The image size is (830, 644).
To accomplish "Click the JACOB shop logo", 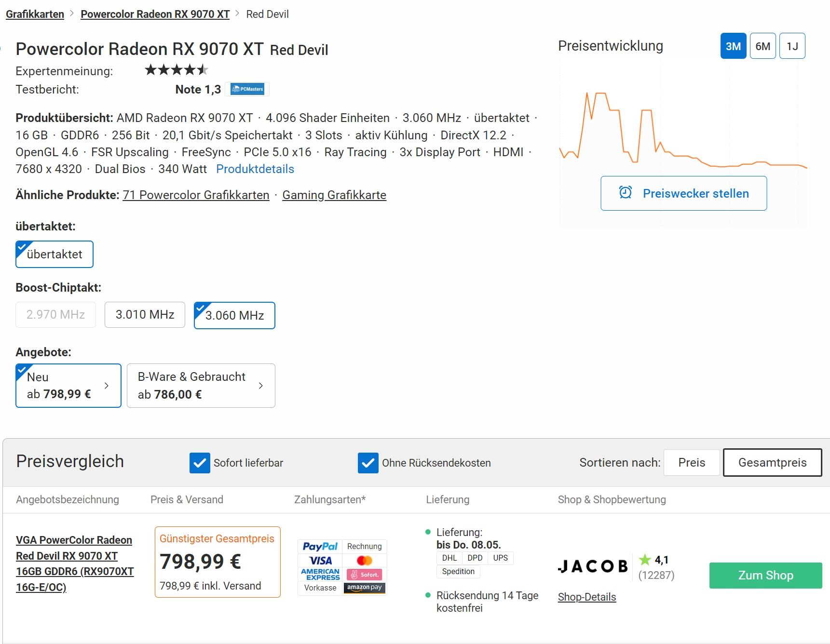I will click(x=593, y=566).
